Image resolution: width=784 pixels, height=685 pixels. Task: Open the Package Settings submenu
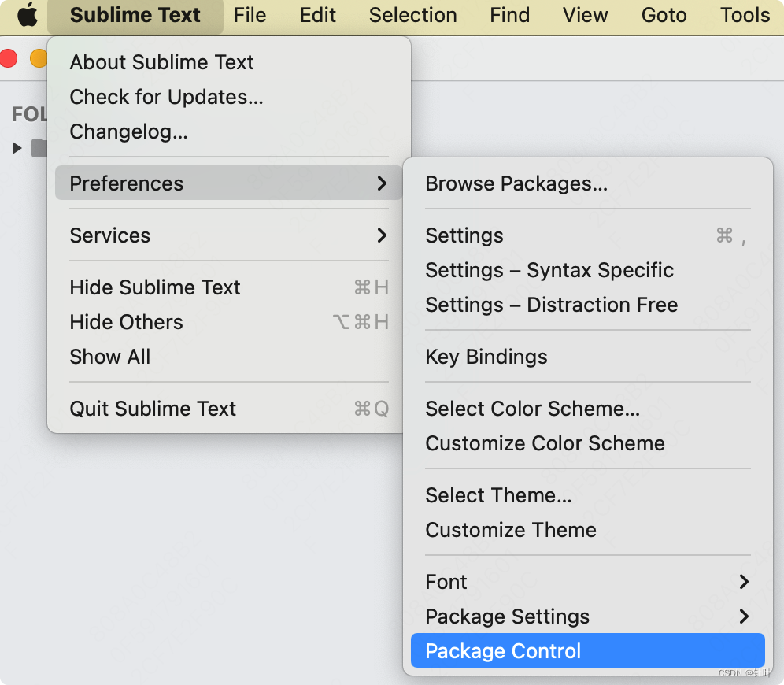507,616
